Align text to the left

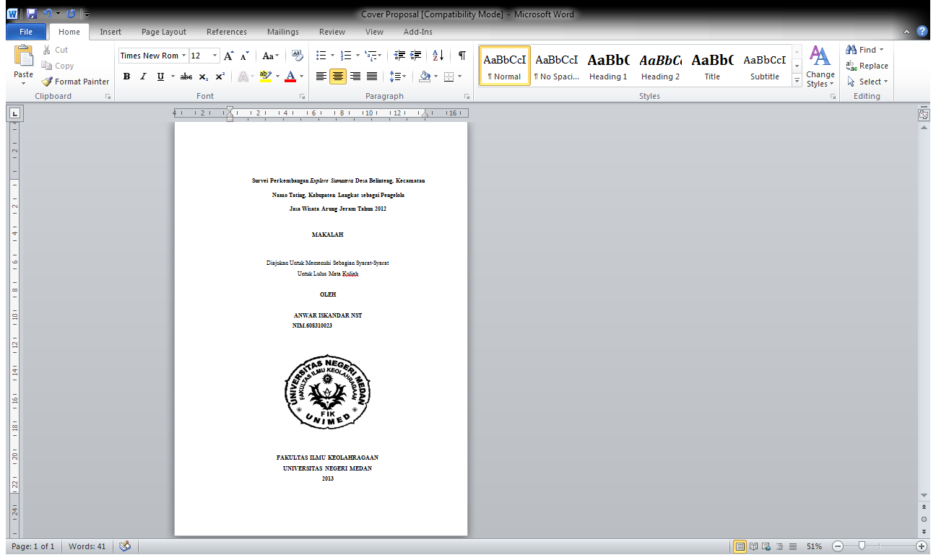point(321,76)
